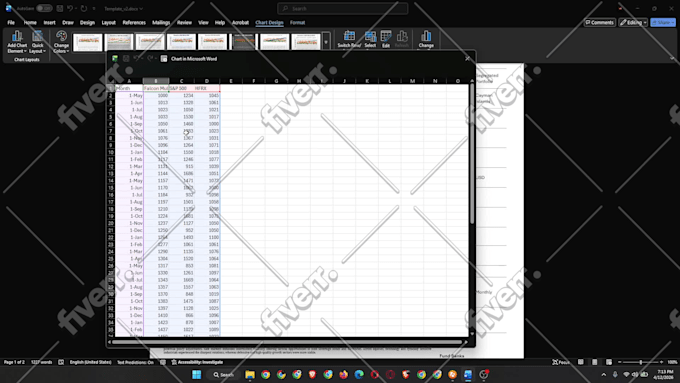Click the Save icon in Word title bar
Viewport: 680px width, 383px height.
pyautogui.click(x=60, y=8)
